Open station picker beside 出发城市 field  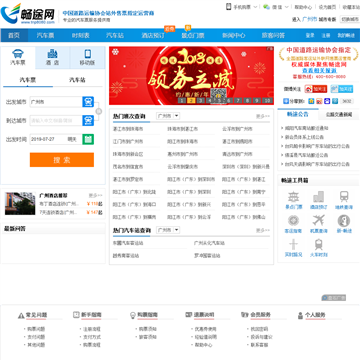88,102
